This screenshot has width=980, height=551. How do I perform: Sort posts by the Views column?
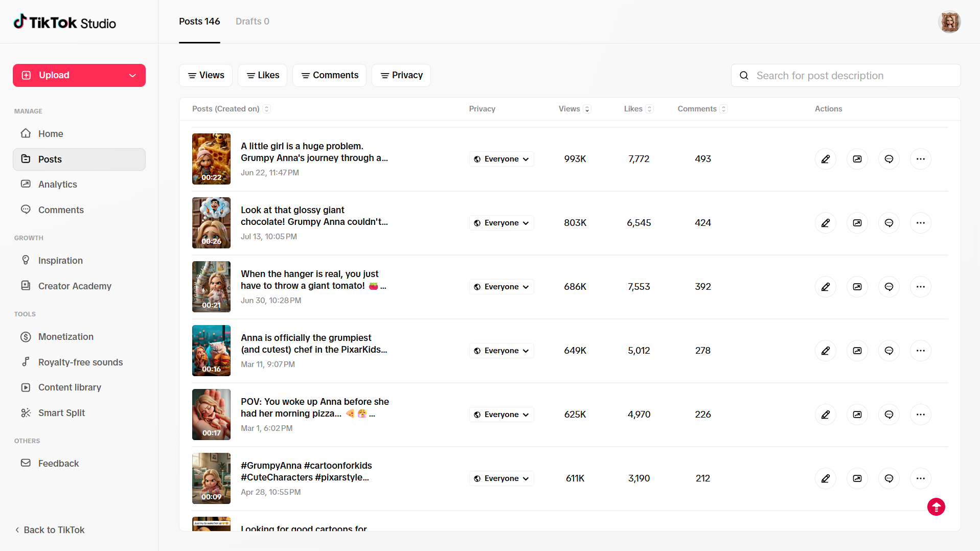point(575,109)
